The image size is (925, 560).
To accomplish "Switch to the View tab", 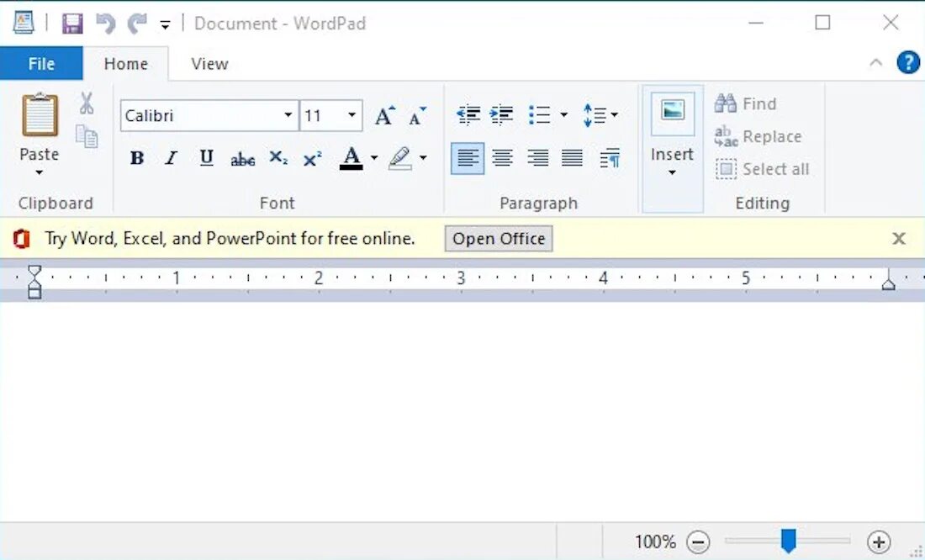I will [209, 64].
